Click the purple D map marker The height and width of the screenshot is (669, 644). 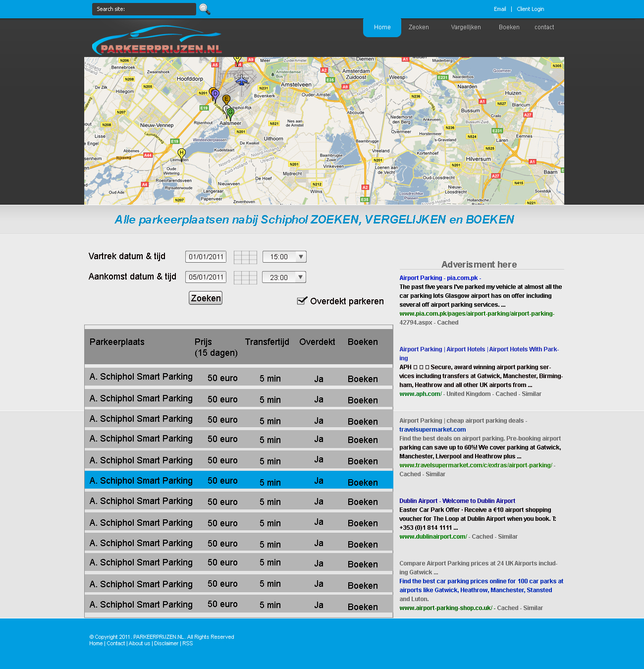216,94
